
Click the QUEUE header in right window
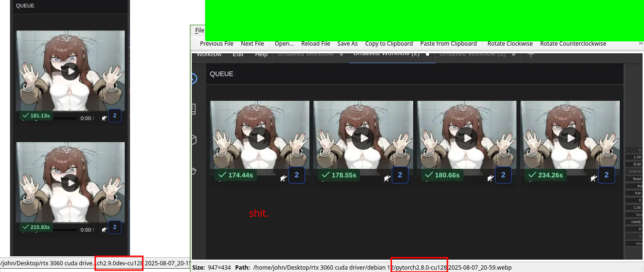click(221, 74)
